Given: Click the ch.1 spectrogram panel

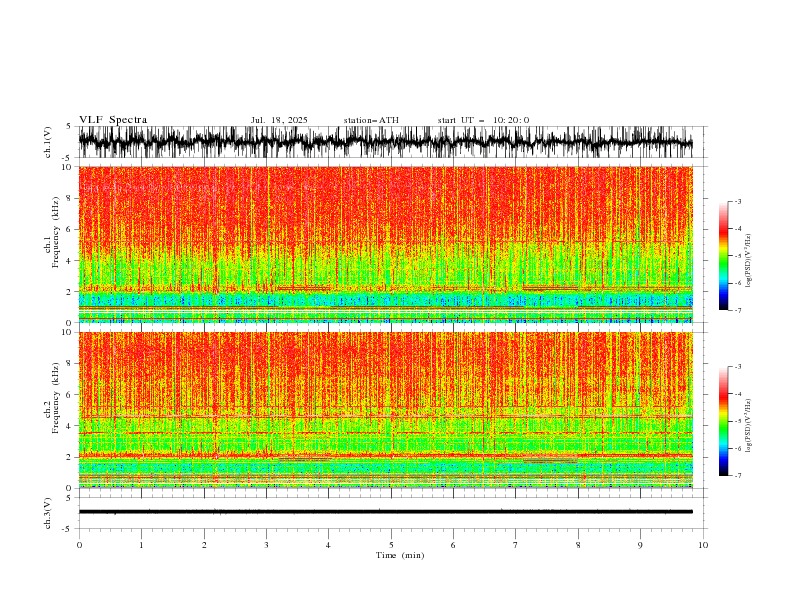Looking at the screenshot, I should pos(385,244).
